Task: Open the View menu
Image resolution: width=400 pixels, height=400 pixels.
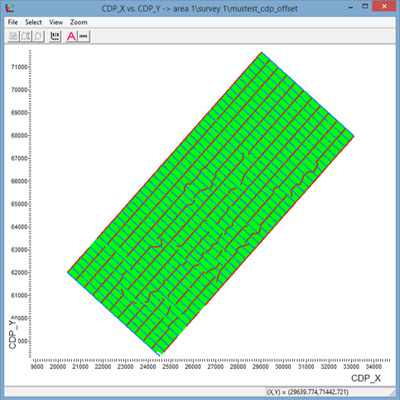Action: click(x=56, y=22)
